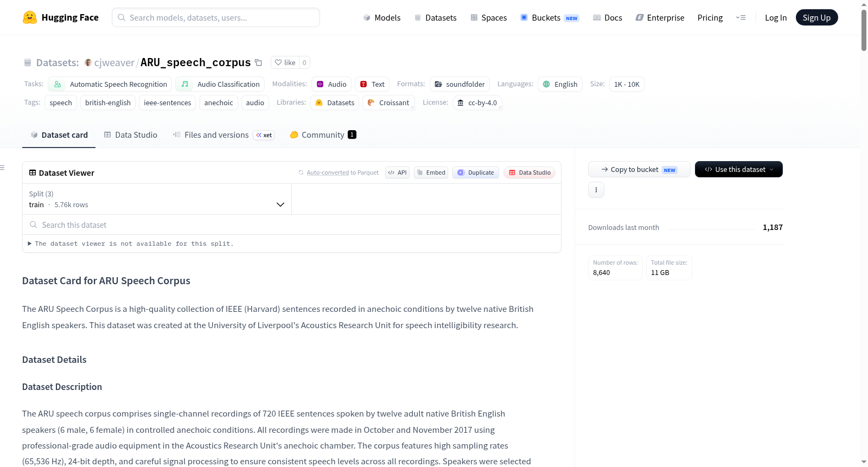The height and width of the screenshot is (467, 868).
Task: Click the ieee-sentences tag
Action: click(168, 103)
